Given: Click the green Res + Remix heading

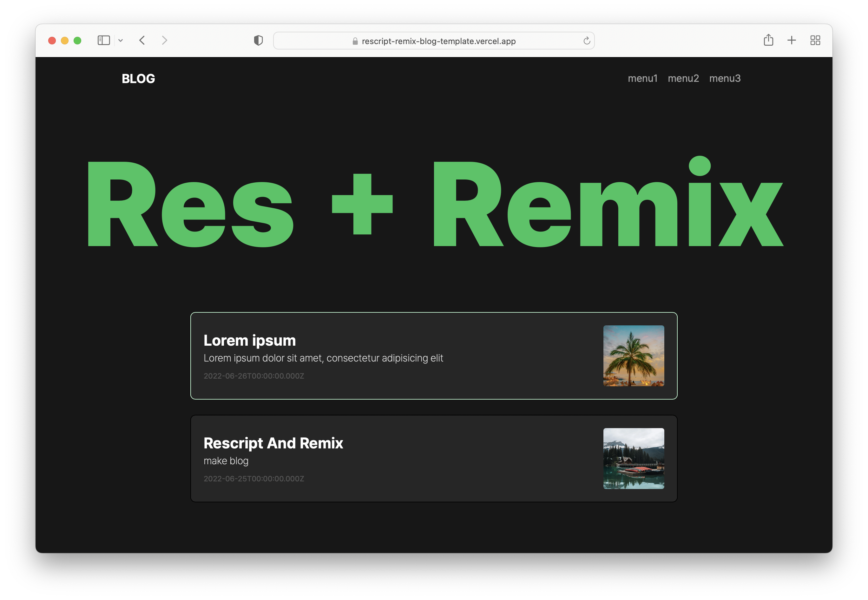Looking at the screenshot, I should tap(435, 203).
